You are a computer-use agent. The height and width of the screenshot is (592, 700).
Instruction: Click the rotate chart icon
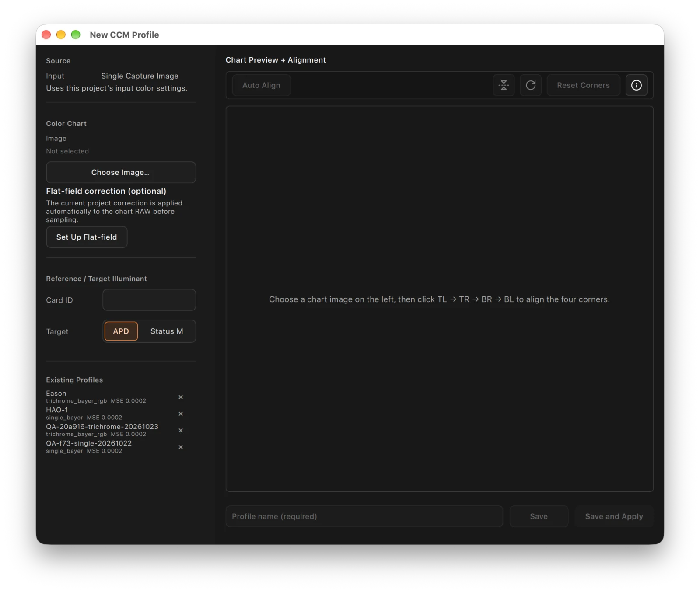(x=531, y=85)
